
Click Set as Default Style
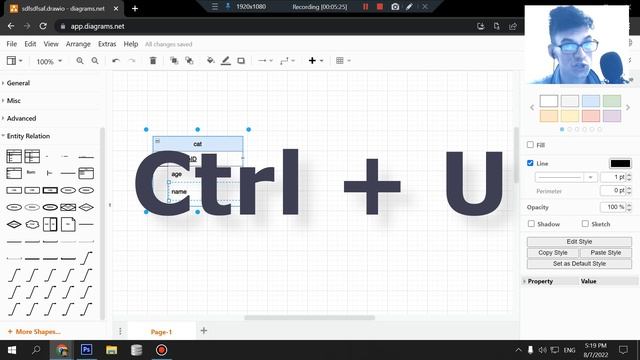579,264
